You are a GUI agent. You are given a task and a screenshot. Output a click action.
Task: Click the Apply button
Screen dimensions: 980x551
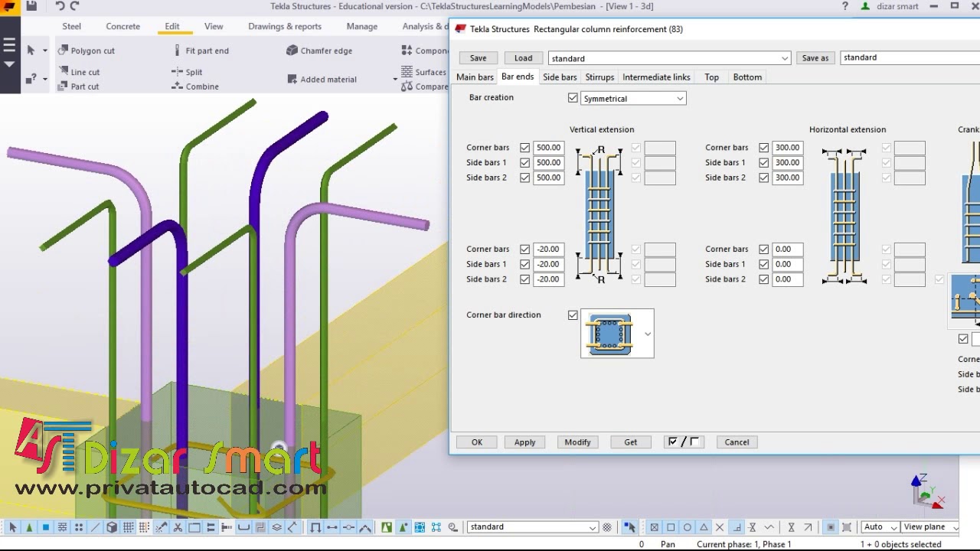click(x=525, y=442)
